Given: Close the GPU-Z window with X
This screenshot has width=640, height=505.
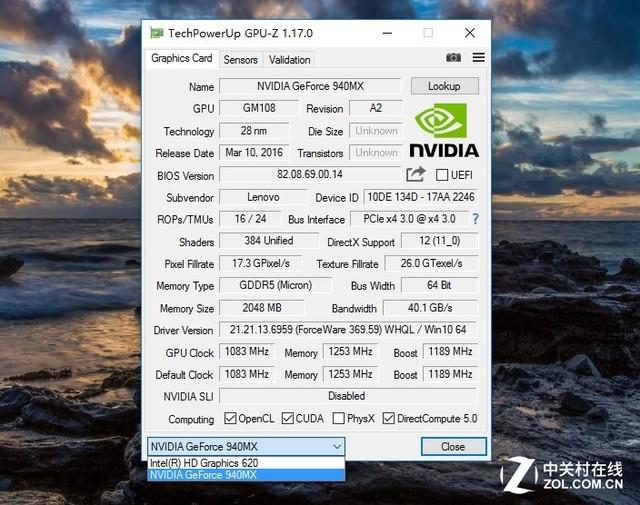Looking at the screenshot, I should pos(470,33).
